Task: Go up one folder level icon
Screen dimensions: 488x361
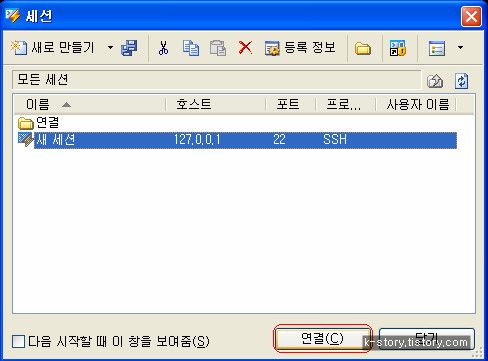Action: (435, 81)
